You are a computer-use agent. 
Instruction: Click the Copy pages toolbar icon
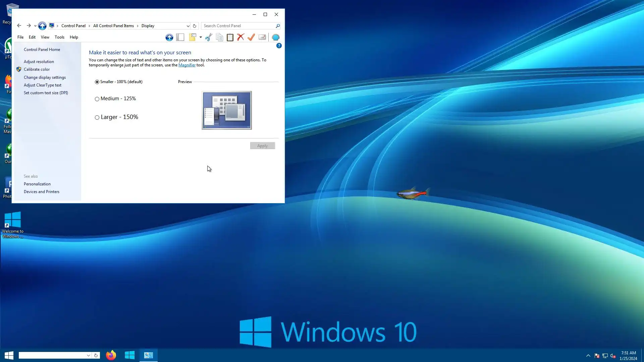point(219,37)
